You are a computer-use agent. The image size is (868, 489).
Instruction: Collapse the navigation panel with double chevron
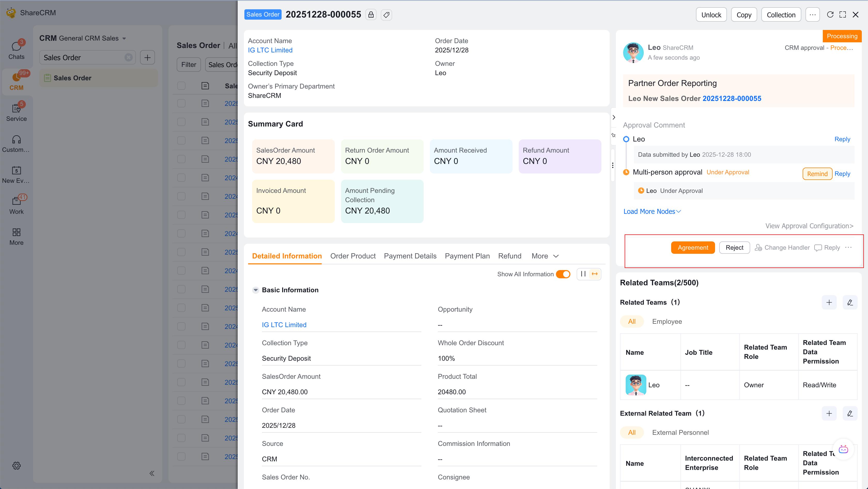pos(152,473)
